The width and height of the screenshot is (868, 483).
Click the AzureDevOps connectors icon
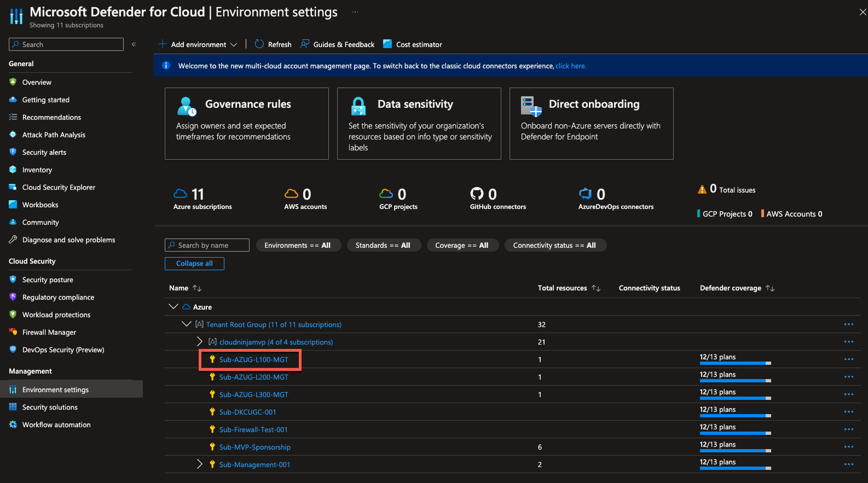pos(586,194)
